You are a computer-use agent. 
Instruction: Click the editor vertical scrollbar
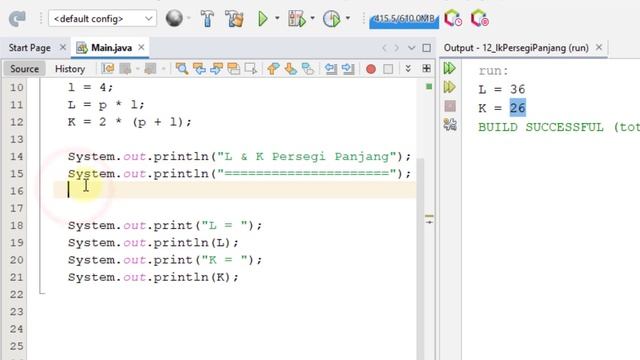[420, 260]
